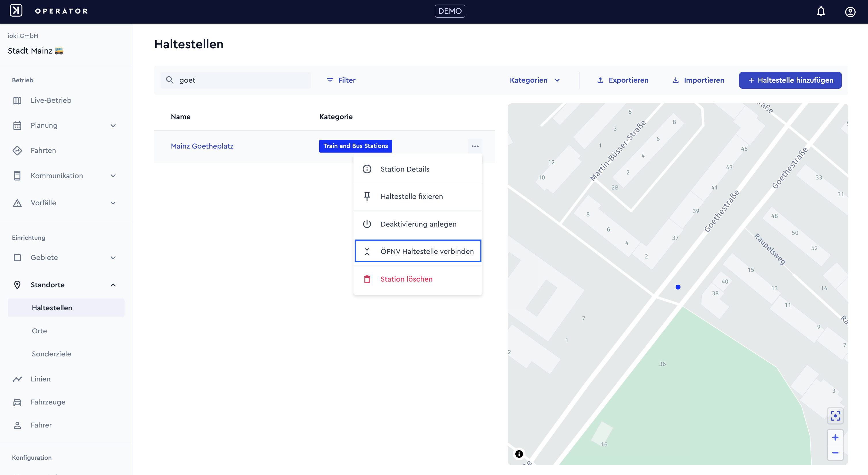Center the map on the station
The image size is (868, 475).
pos(835,416)
